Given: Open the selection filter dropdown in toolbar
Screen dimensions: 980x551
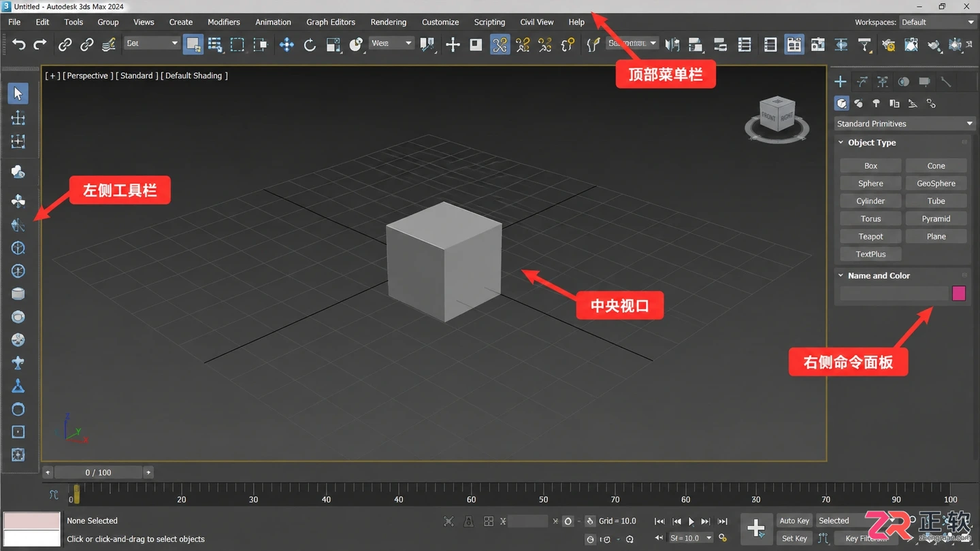Looking at the screenshot, I should 152,43.
